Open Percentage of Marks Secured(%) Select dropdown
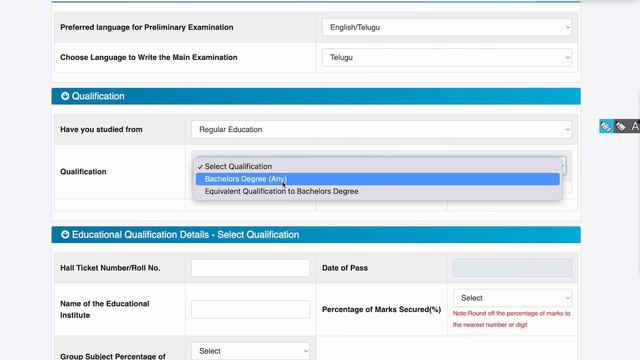This screenshot has width=640, height=360. point(512,298)
